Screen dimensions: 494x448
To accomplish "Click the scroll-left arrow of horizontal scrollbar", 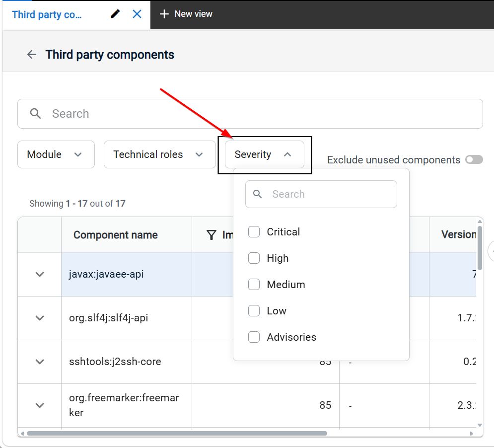I will tap(22, 434).
